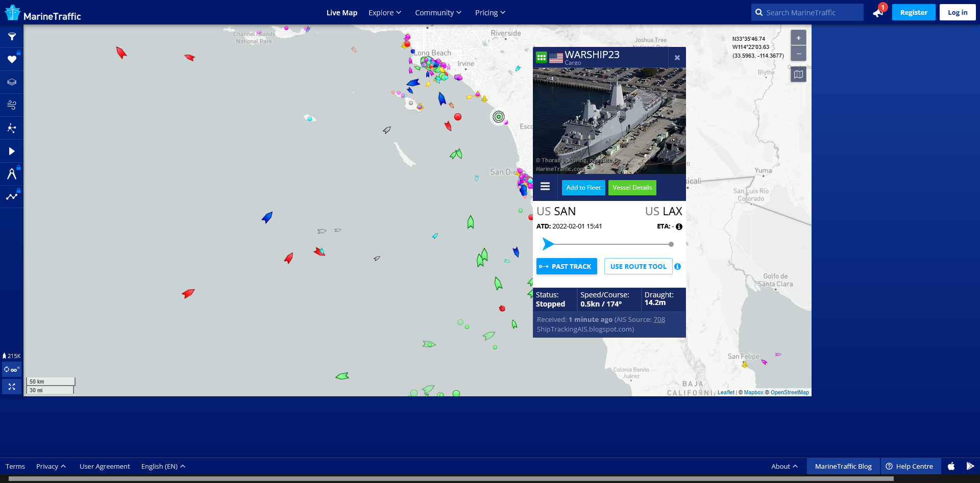
Task: Click the US LAX destination port
Action: coord(664,211)
